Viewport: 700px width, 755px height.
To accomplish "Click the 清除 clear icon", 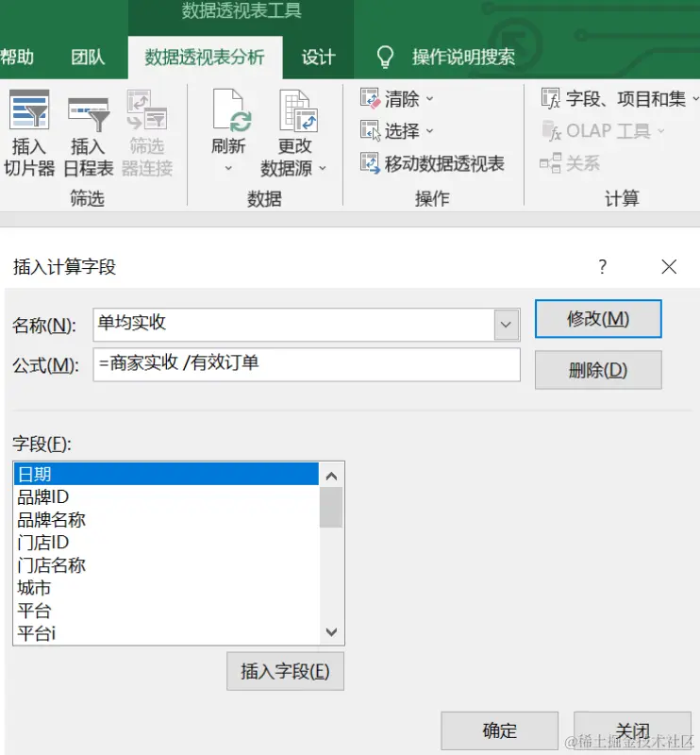I will (x=370, y=98).
